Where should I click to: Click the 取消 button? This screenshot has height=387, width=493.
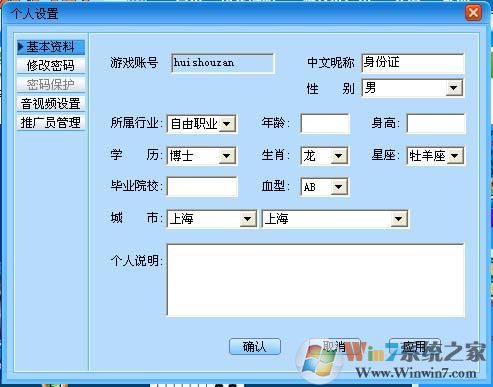click(x=335, y=347)
